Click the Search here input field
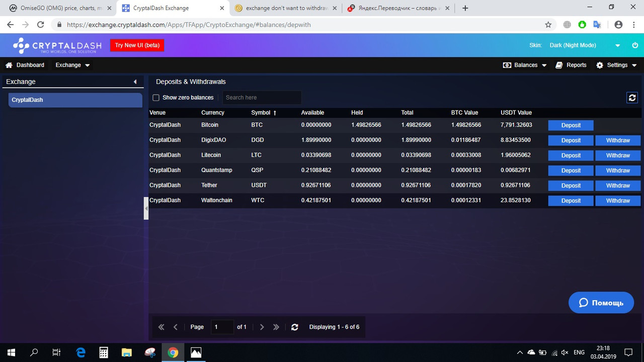Viewport: 644px width, 362px height. coord(261,98)
